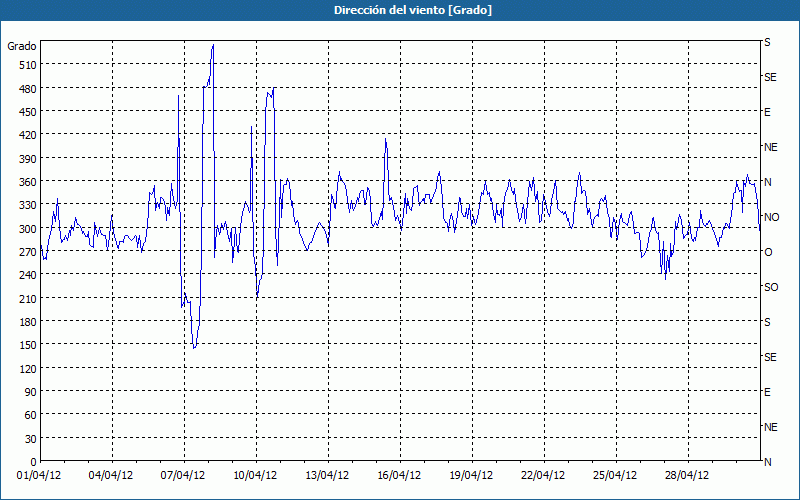Select the O compass label beside the 270 level
Image resolution: width=800 pixels, height=500 pixels.
(768, 252)
